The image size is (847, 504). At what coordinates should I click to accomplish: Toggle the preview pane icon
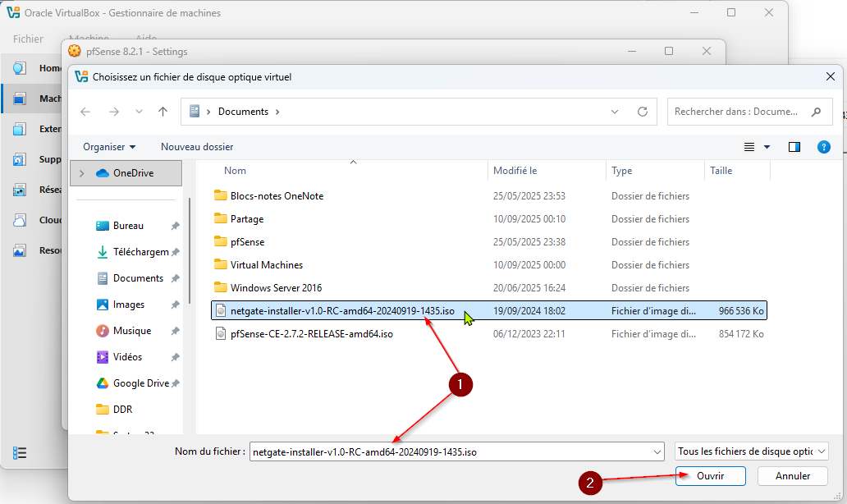pyautogui.click(x=794, y=147)
